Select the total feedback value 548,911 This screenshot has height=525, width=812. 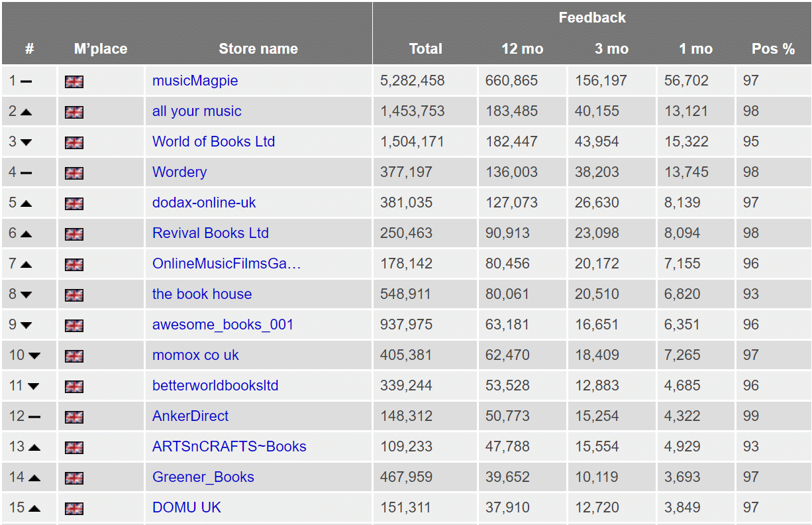407,294
